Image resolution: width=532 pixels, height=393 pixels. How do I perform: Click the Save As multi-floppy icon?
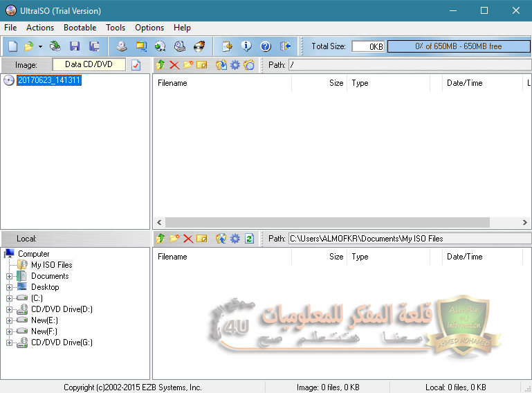pos(94,46)
